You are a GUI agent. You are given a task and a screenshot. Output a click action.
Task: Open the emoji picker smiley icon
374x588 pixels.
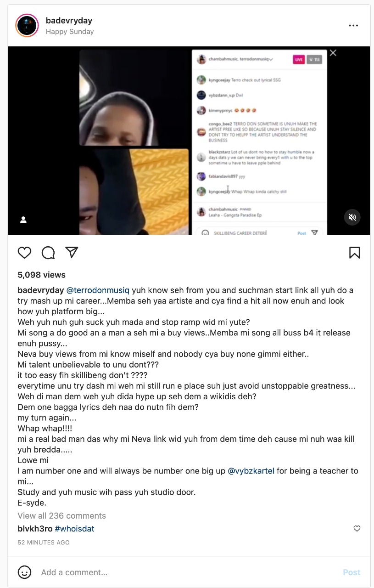[24, 572]
